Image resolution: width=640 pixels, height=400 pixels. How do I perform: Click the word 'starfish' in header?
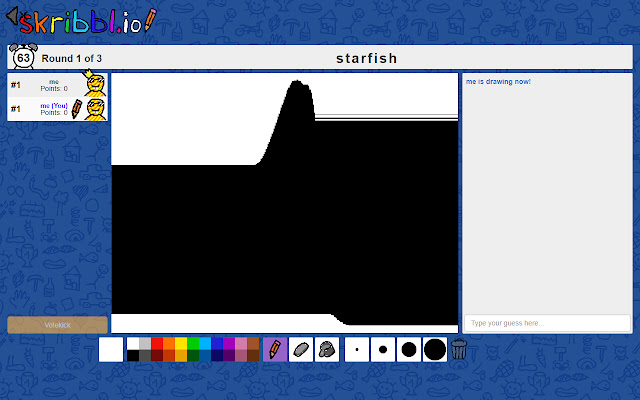coord(367,58)
